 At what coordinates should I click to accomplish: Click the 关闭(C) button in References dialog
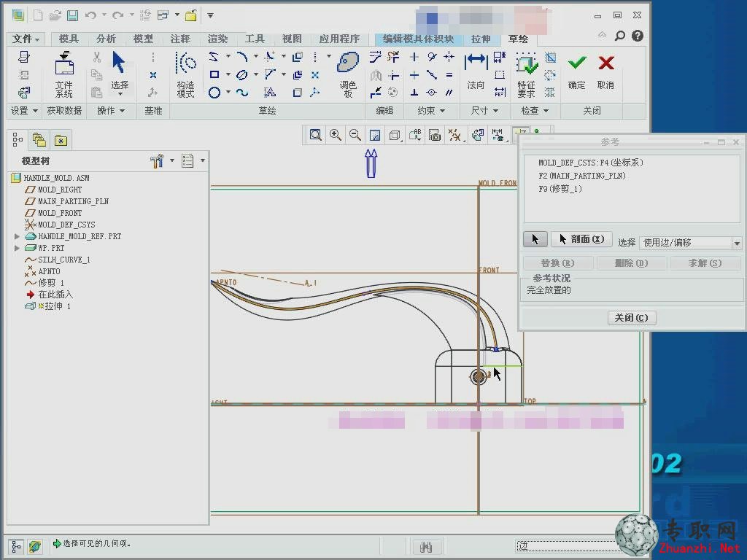(x=631, y=318)
